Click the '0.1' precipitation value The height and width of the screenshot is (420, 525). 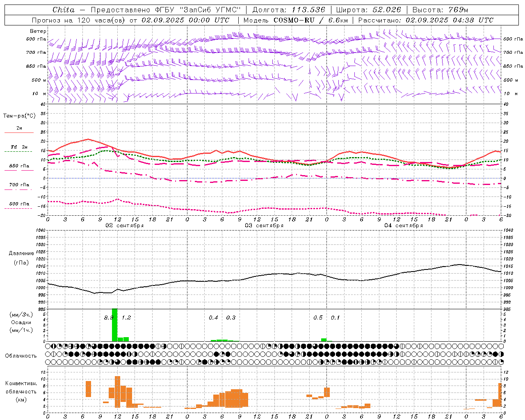coord(336,317)
